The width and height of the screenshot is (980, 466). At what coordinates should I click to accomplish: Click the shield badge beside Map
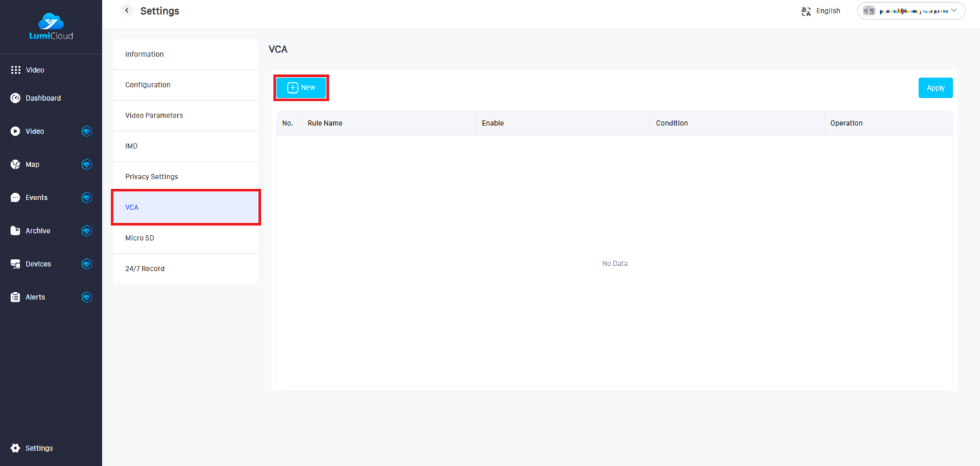point(87,164)
